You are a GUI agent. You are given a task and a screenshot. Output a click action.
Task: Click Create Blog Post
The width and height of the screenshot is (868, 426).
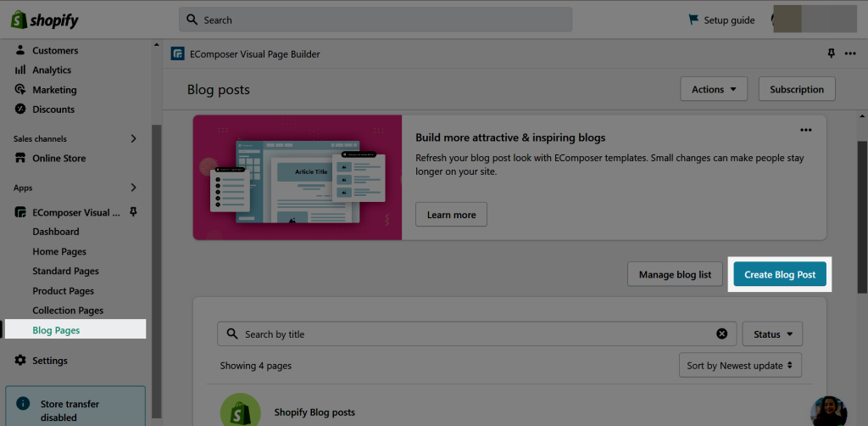click(x=780, y=274)
